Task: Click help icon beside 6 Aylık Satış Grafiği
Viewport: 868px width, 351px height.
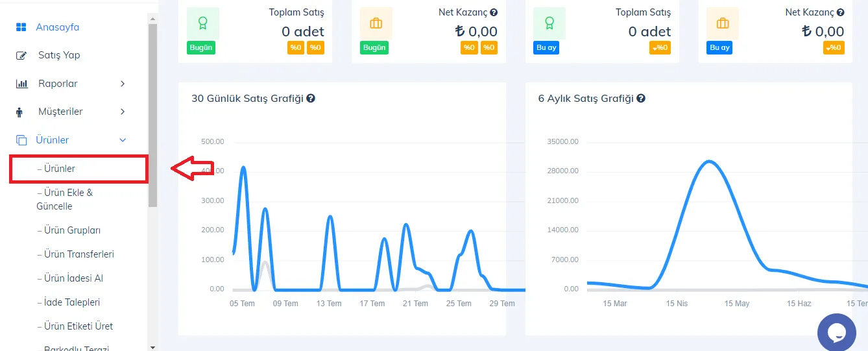Action: pos(641,99)
